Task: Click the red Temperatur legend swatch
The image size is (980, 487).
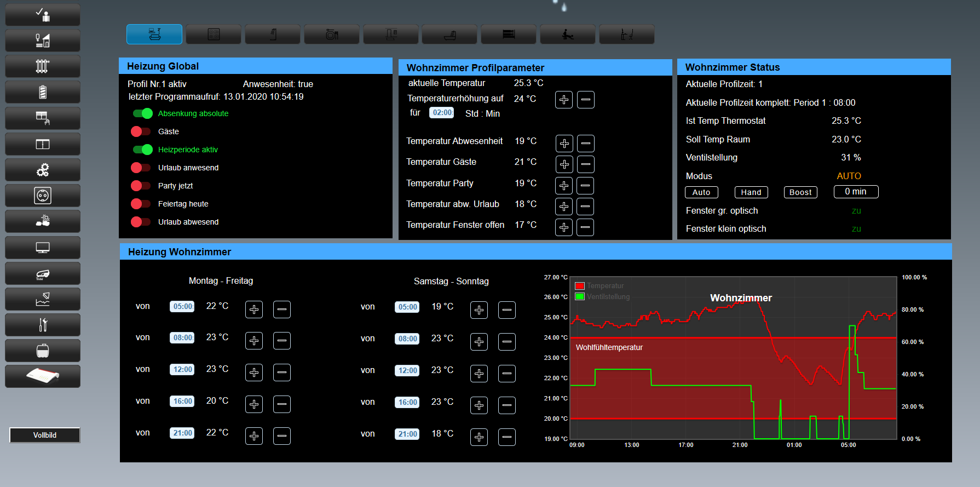Action: 580,286
